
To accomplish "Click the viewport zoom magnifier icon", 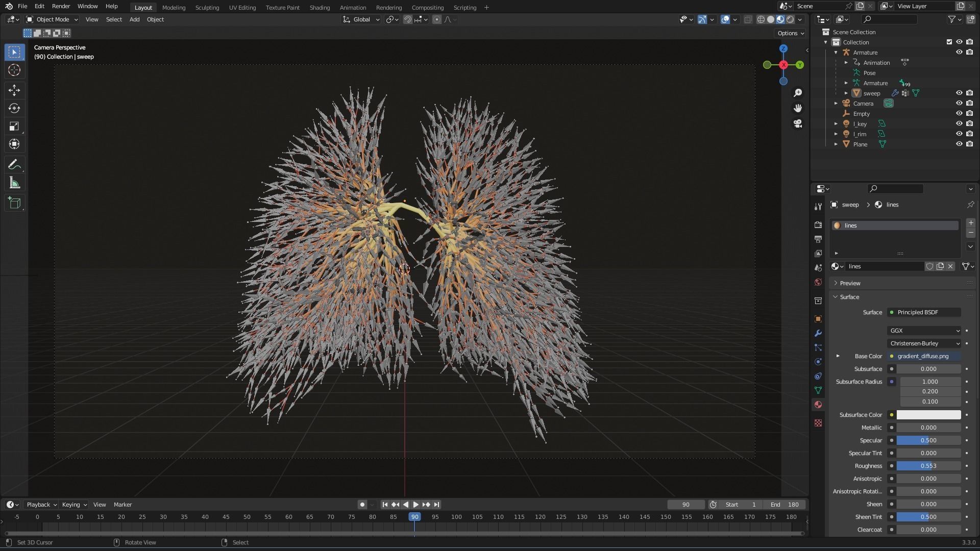I will pos(798,93).
